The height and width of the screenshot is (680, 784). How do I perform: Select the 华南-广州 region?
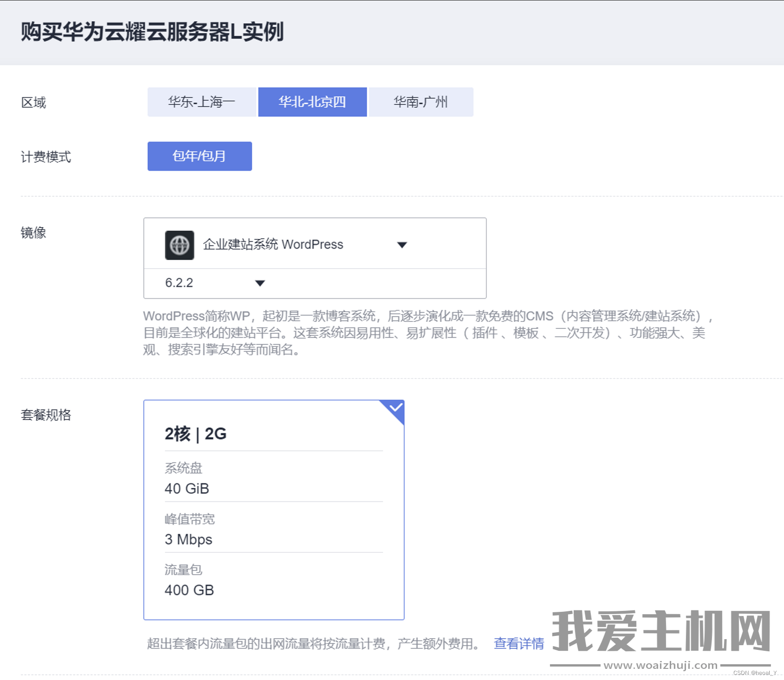[421, 102]
